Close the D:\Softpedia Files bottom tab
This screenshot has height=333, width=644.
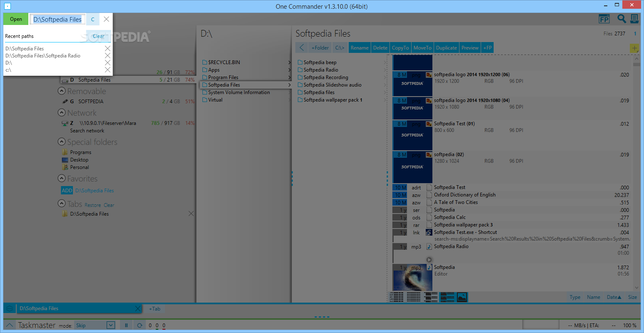click(138, 308)
